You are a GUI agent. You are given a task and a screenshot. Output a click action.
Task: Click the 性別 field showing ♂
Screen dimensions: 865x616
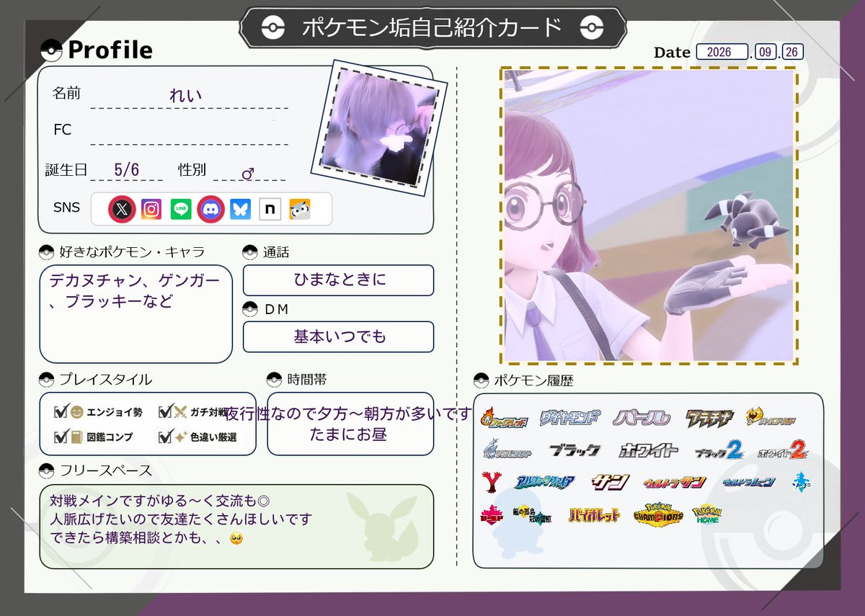249,171
